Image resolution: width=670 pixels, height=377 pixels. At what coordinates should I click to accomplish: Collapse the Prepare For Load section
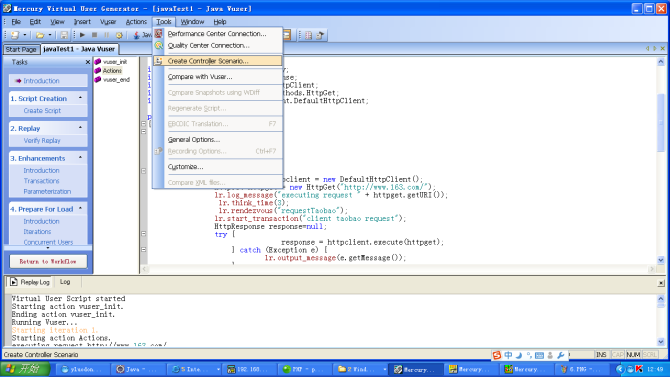tap(80, 209)
